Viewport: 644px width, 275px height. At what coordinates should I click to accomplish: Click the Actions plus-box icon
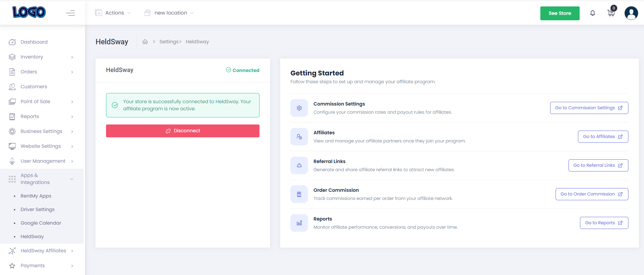tap(99, 13)
